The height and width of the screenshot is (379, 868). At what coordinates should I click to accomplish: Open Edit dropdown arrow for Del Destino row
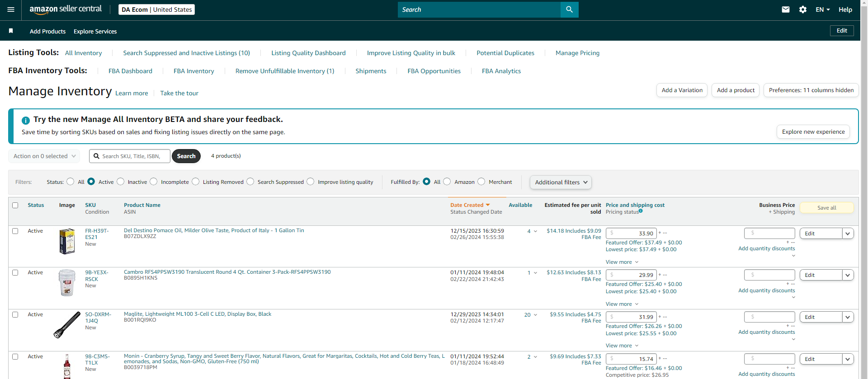[x=848, y=234]
